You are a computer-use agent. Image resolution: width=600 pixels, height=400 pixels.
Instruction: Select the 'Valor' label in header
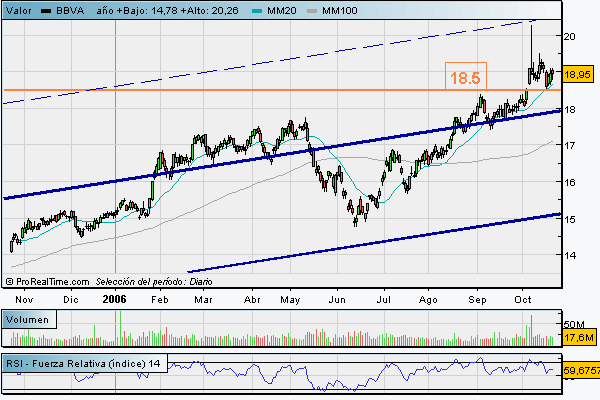[x=19, y=10]
